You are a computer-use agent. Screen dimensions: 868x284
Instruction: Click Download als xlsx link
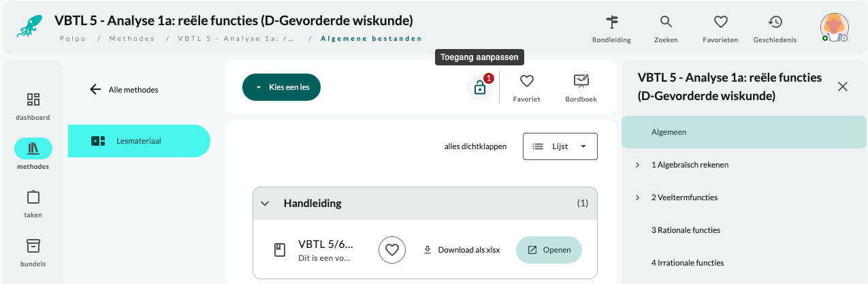[462, 250]
